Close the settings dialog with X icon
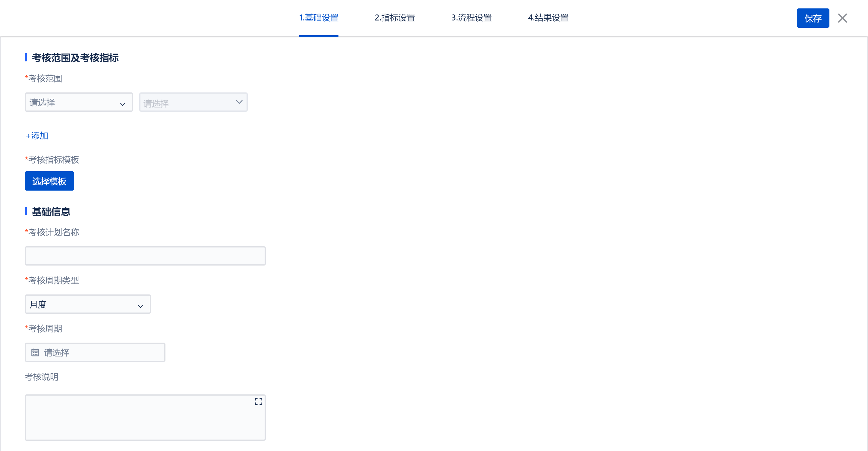 point(842,18)
